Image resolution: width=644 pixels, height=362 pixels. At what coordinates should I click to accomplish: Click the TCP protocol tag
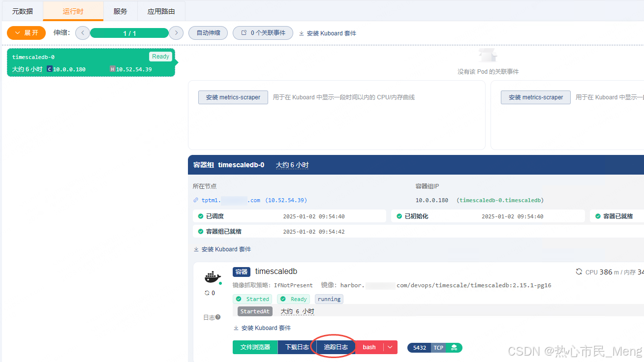pyautogui.click(x=438, y=348)
